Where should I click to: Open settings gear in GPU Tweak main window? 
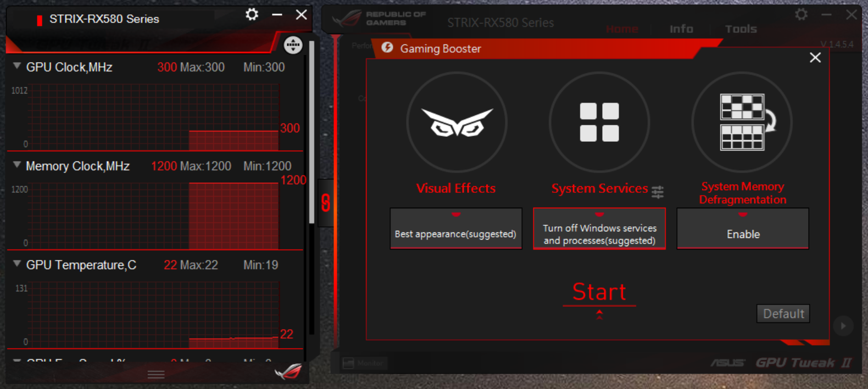click(802, 14)
